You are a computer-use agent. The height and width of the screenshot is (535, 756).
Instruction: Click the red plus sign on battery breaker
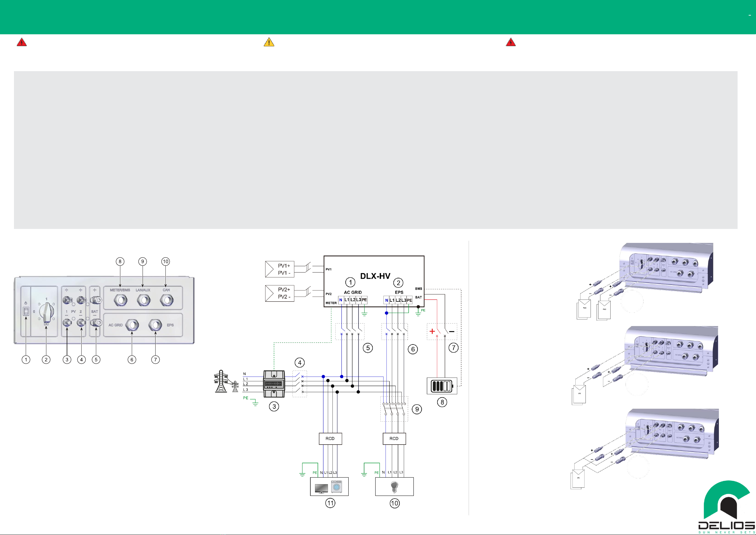pyautogui.click(x=432, y=331)
